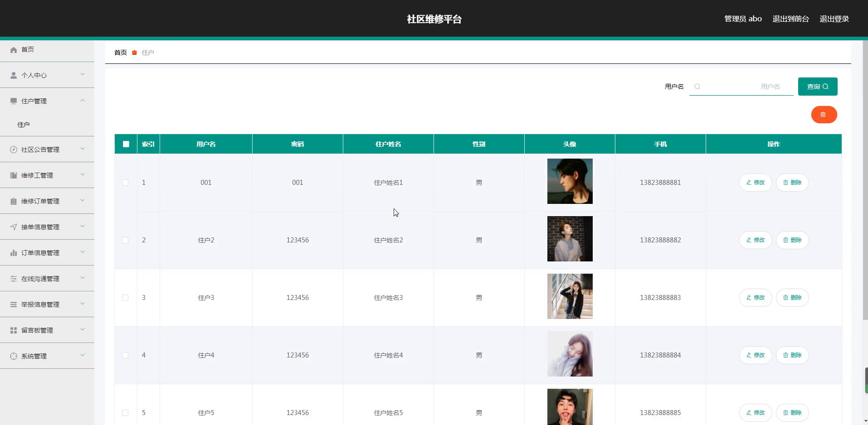Click the grid icon for 留言板管理
The height and width of the screenshot is (425, 868).
[14, 330]
